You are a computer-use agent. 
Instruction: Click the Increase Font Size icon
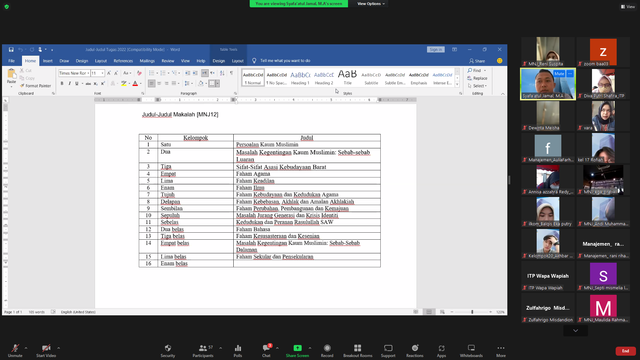109,73
